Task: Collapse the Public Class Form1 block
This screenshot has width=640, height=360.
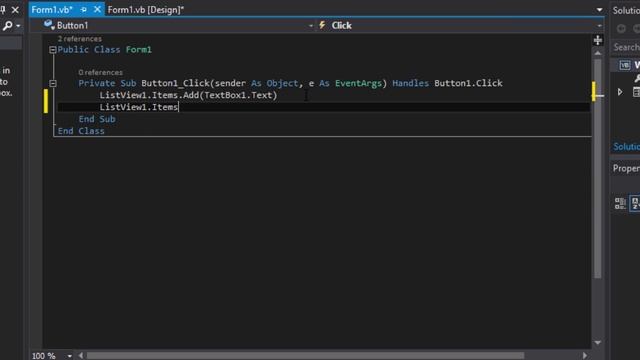Action: [x=53, y=50]
